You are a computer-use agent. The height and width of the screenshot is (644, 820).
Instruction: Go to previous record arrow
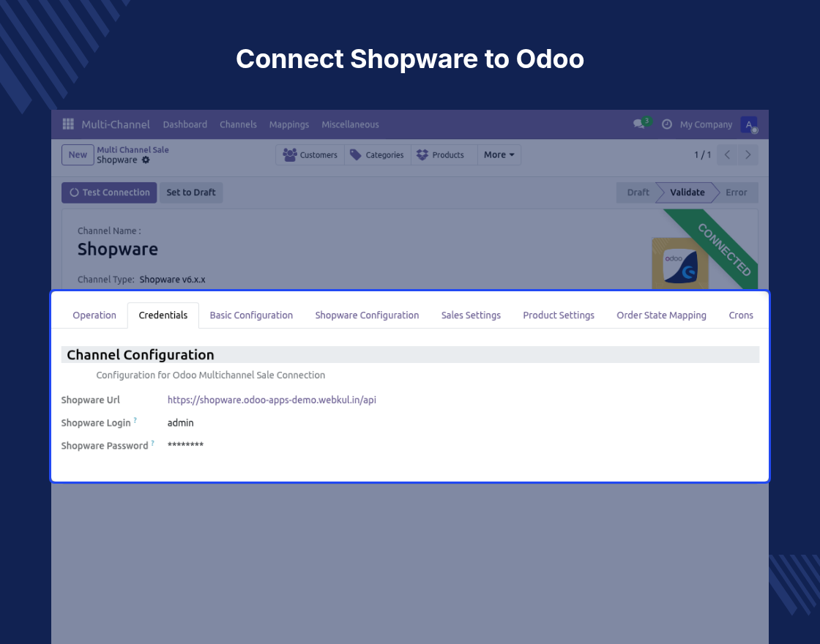point(727,154)
